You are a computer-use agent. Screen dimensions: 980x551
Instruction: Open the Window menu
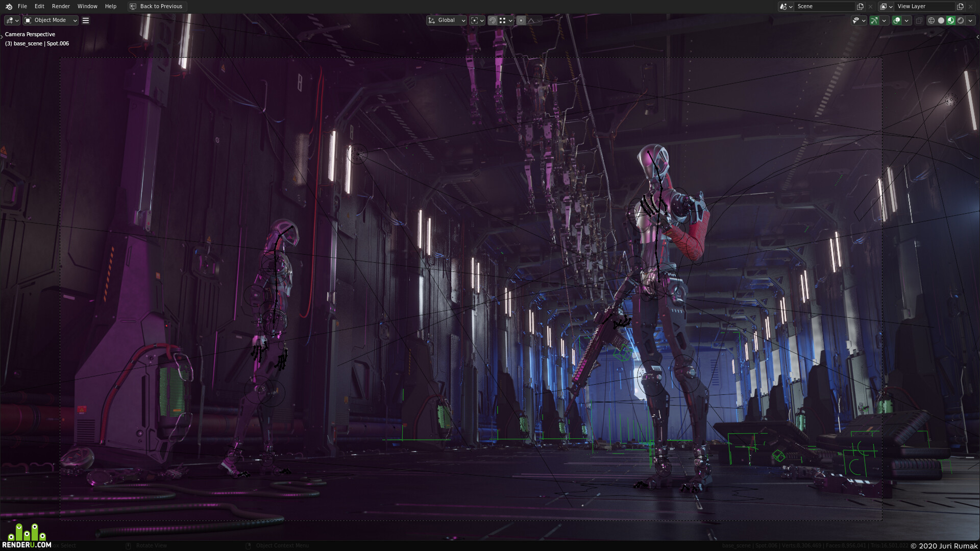(87, 6)
